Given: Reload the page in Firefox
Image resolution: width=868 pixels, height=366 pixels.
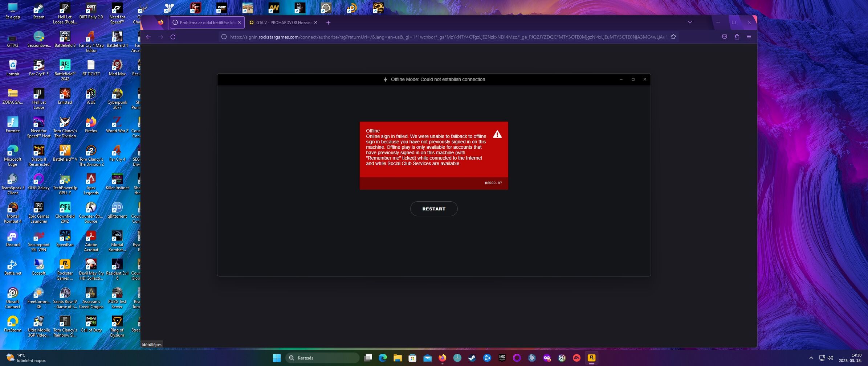Looking at the screenshot, I should (x=173, y=37).
